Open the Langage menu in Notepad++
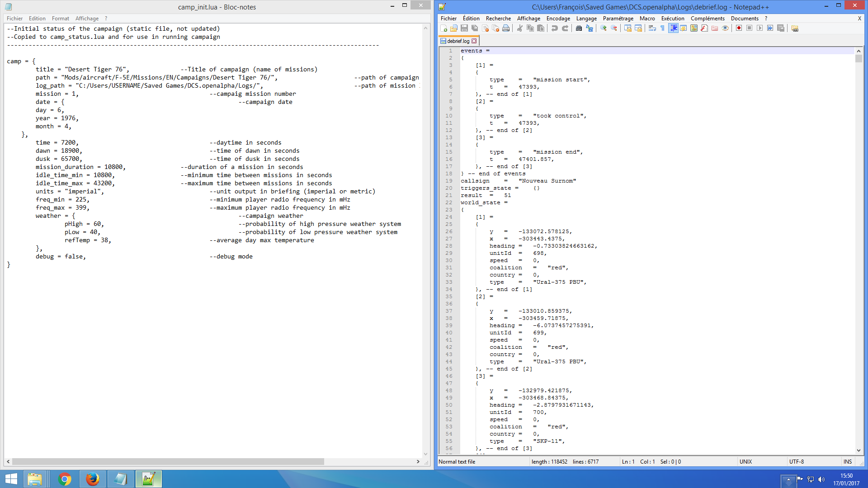The height and width of the screenshot is (488, 868). [x=586, y=19]
